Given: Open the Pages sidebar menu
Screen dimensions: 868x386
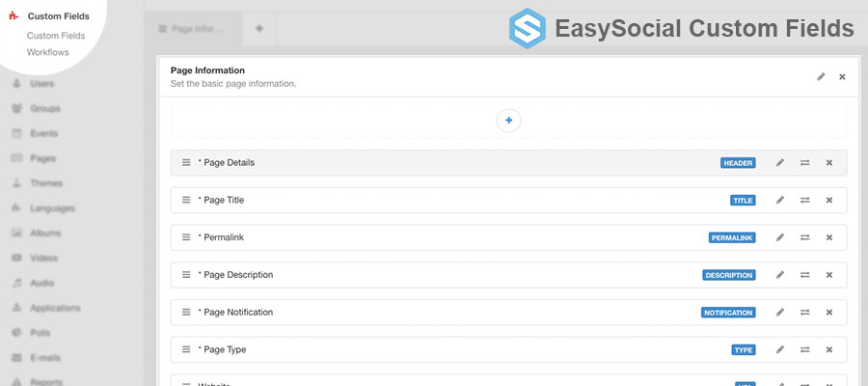Looking at the screenshot, I should tap(42, 158).
